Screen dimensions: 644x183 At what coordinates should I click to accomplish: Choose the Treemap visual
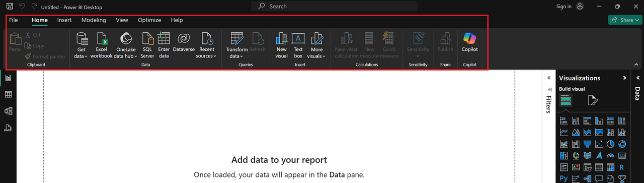click(564, 156)
